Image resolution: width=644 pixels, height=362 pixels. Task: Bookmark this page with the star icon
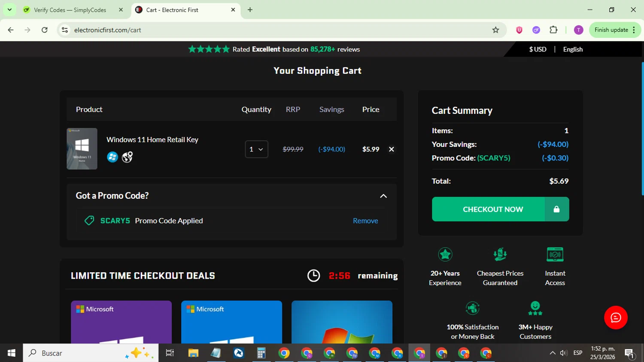pyautogui.click(x=495, y=30)
